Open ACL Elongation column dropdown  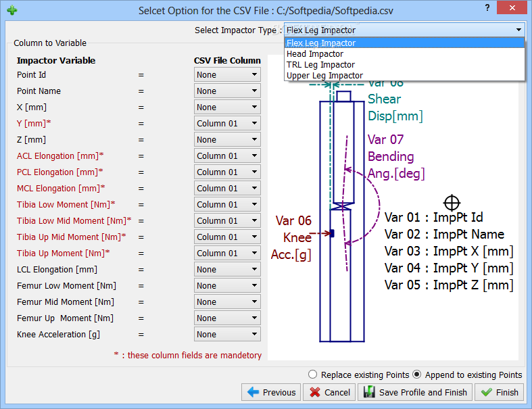(227, 155)
